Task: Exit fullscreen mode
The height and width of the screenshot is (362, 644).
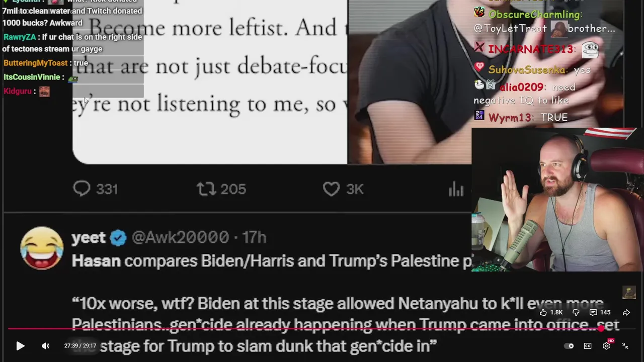Action: [625, 346]
